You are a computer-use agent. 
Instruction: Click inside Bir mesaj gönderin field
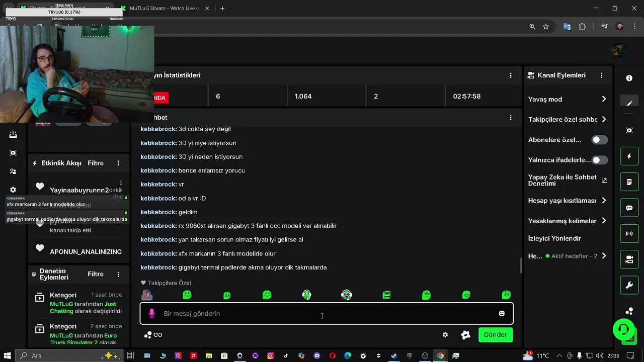(327, 313)
